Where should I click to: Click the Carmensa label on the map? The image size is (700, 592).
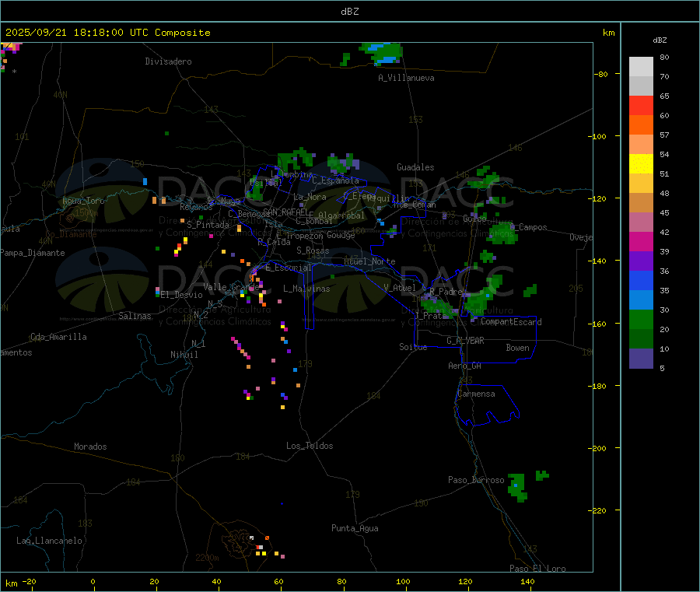click(x=475, y=394)
